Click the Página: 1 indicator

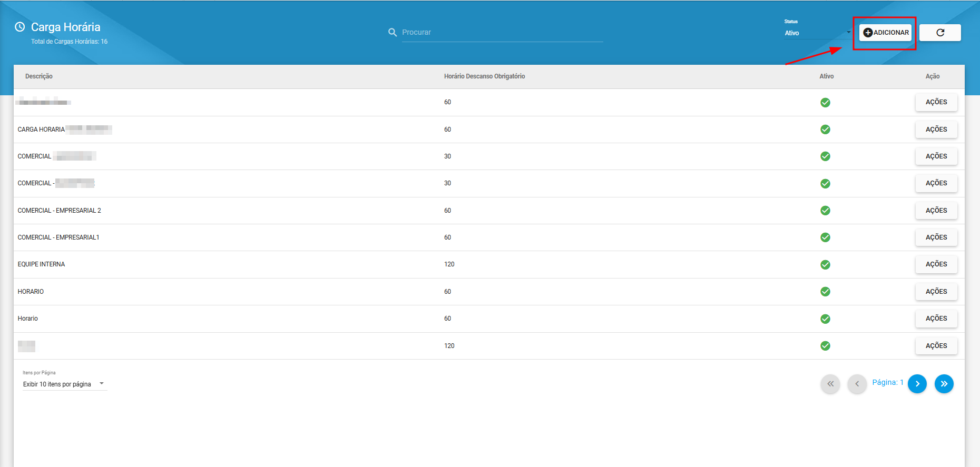point(888,382)
